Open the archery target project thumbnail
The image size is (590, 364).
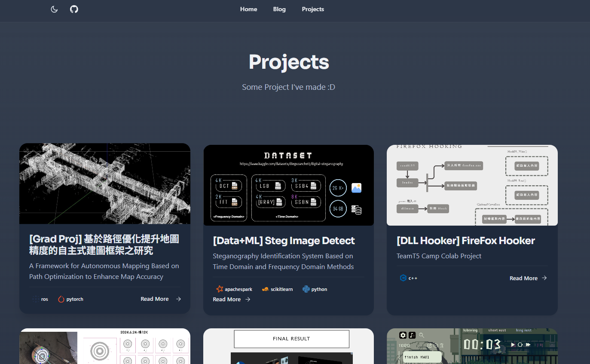click(105, 346)
